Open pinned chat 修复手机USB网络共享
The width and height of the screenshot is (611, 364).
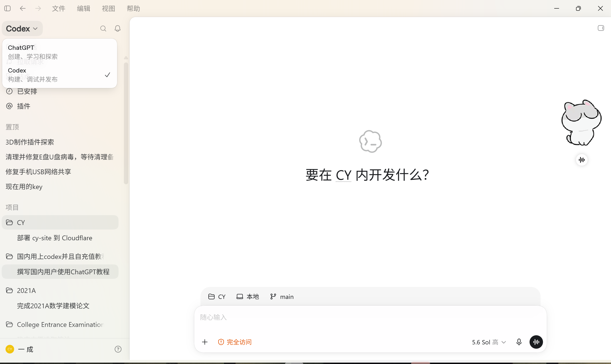pyautogui.click(x=60, y=172)
